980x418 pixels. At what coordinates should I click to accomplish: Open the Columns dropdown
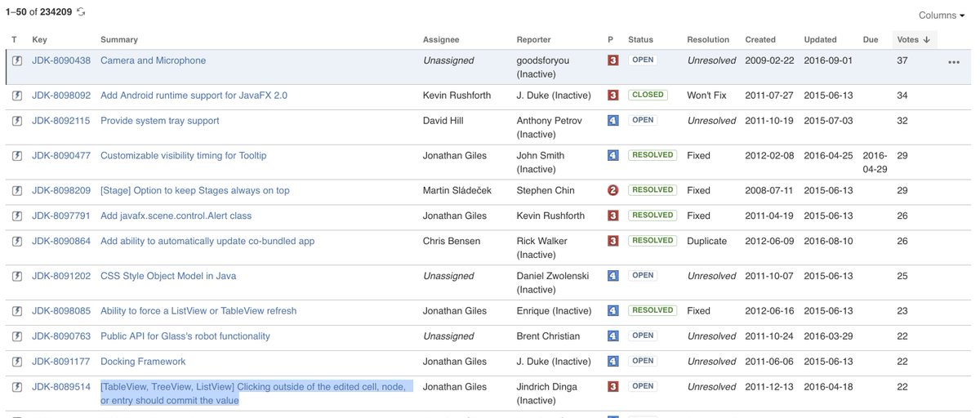(942, 16)
